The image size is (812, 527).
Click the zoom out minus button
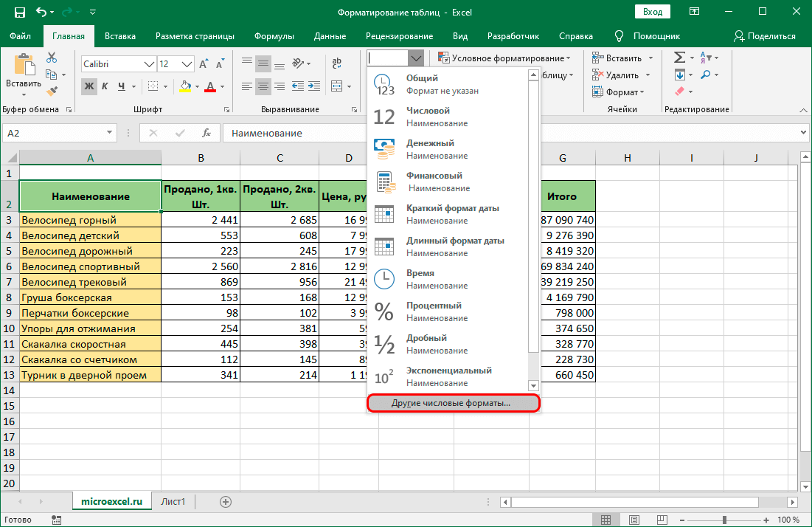point(682,520)
